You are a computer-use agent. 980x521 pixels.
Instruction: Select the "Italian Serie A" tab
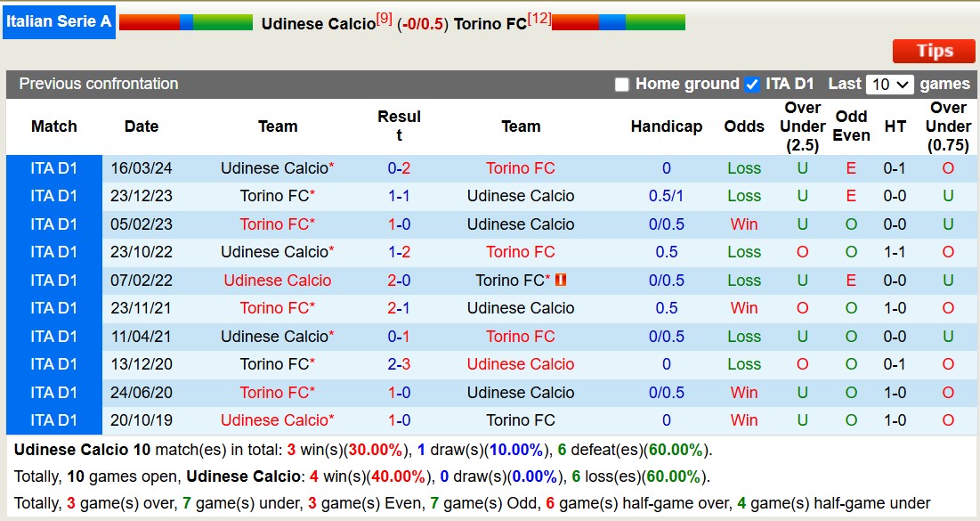(x=59, y=22)
